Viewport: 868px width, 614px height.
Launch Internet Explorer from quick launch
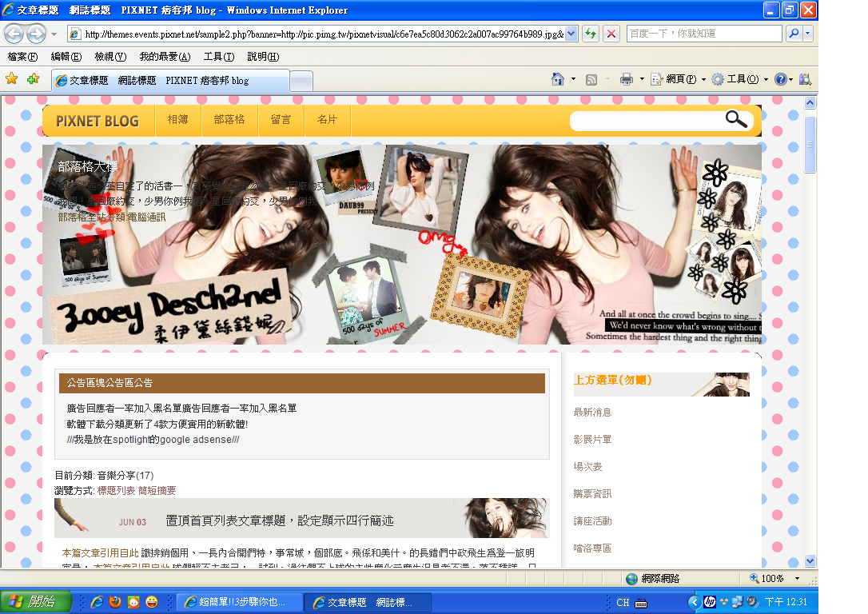click(x=97, y=602)
